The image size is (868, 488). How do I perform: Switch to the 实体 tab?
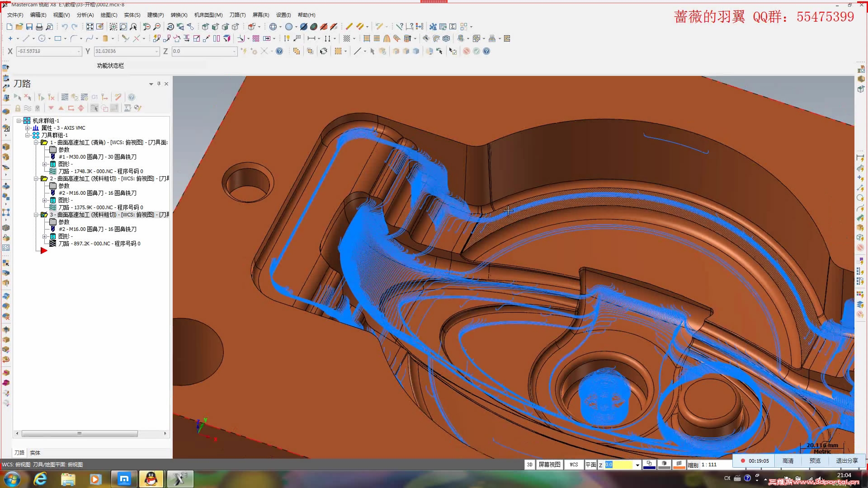coord(35,453)
